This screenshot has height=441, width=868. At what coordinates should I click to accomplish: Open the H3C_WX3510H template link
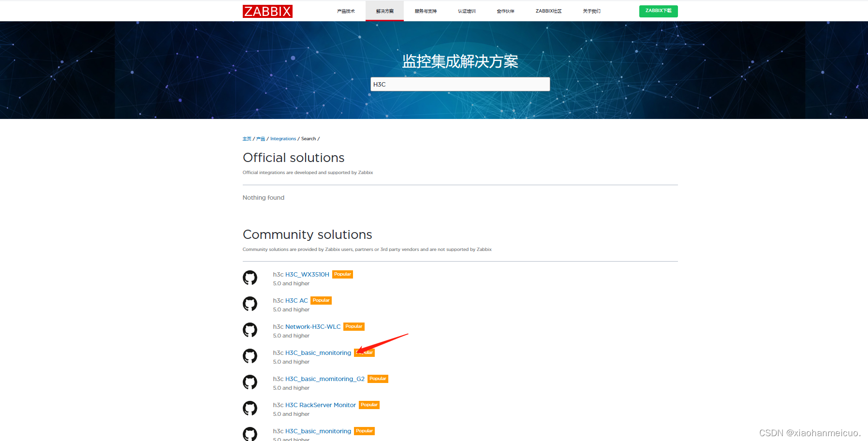[307, 274]
